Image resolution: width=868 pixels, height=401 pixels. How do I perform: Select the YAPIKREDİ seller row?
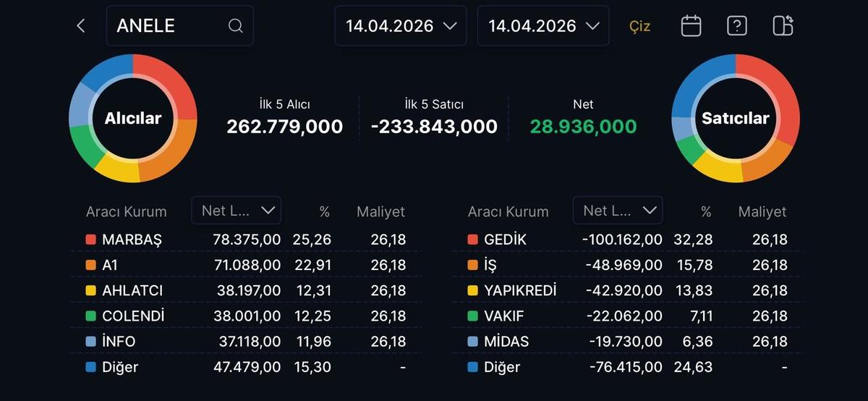click(626, 290)
